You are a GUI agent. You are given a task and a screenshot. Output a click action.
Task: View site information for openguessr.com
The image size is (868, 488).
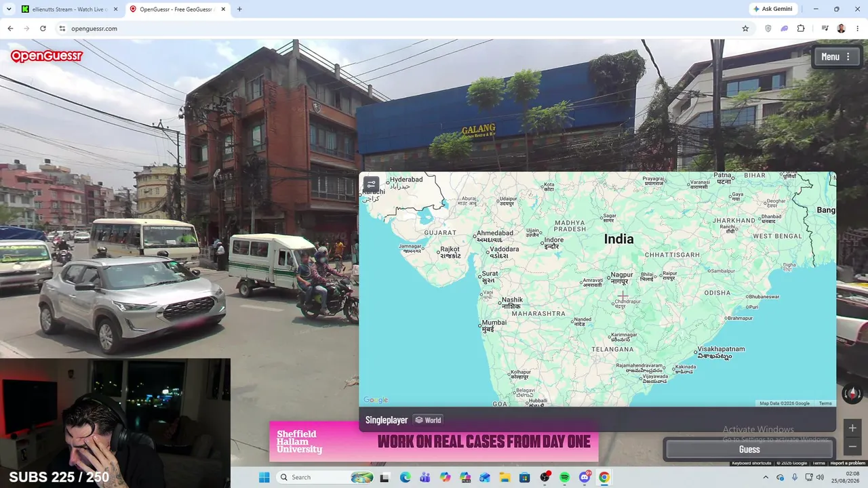(62, 28)
